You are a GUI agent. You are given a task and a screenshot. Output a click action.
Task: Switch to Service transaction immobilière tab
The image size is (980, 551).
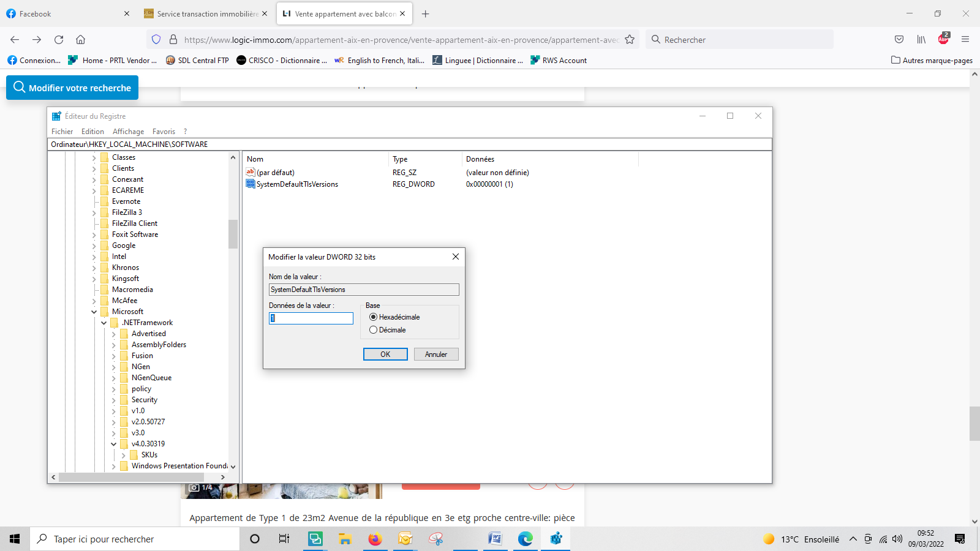[206, 13]
